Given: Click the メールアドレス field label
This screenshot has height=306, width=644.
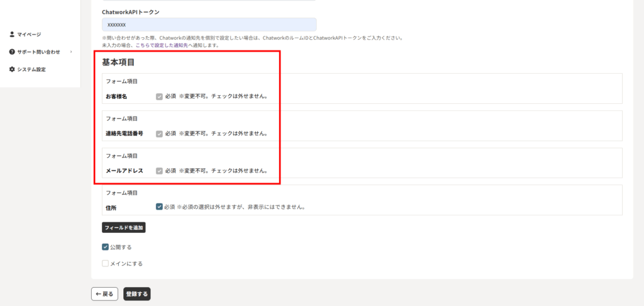Looking at the screenshot, I should (125, 171).
